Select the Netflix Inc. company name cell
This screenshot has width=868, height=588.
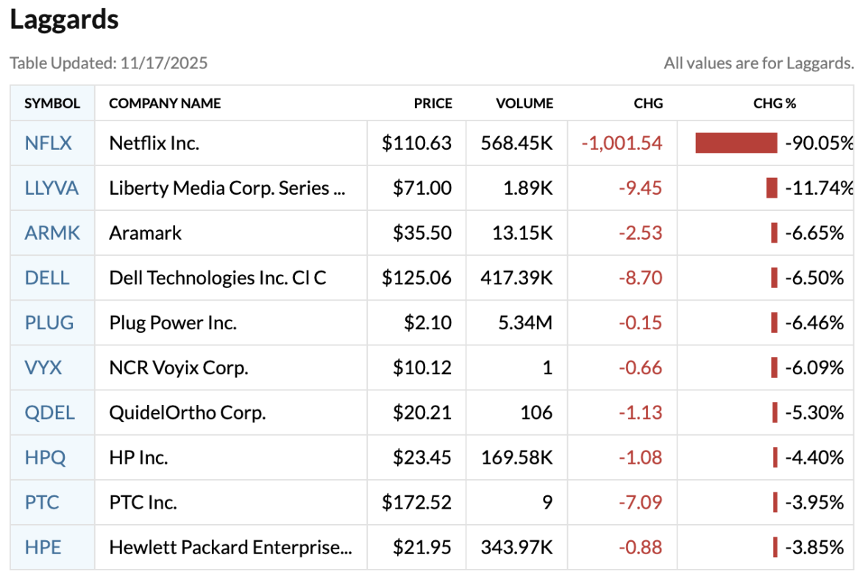click(x=154, y=143)
